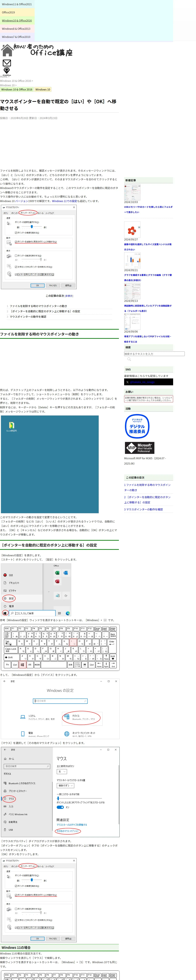Open the X (Twitter) account banner
Image resolution: width=196 pixels, height=980 pixels.
pos(148,382)
